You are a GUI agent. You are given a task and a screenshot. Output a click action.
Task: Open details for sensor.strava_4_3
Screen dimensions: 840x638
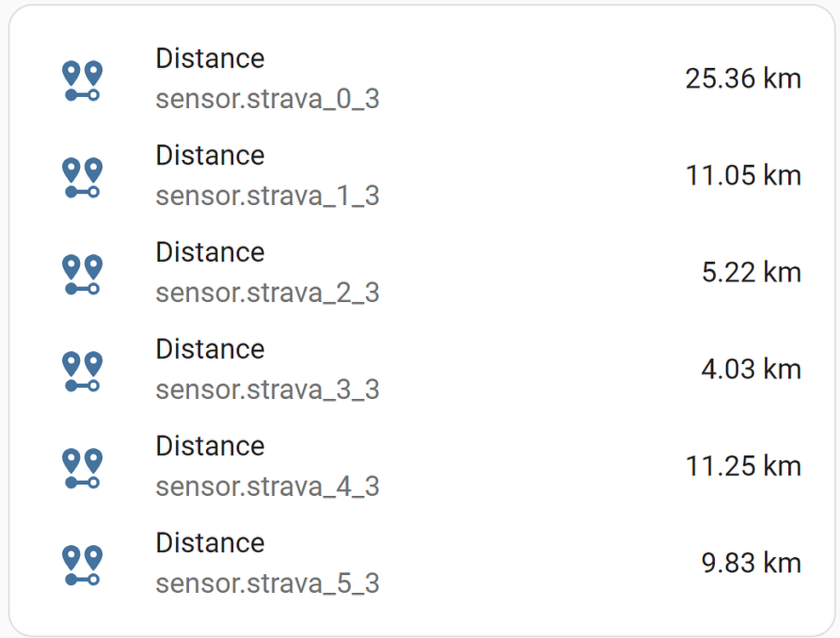coord(267,486)
